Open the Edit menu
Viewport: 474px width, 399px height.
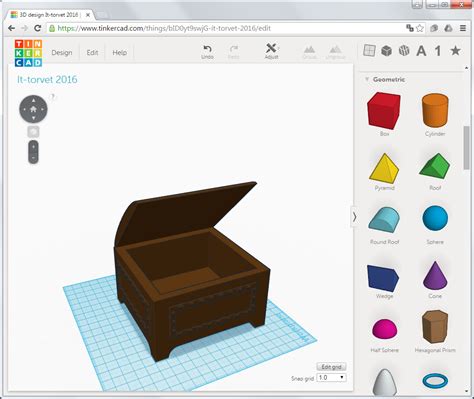[92, 53]
